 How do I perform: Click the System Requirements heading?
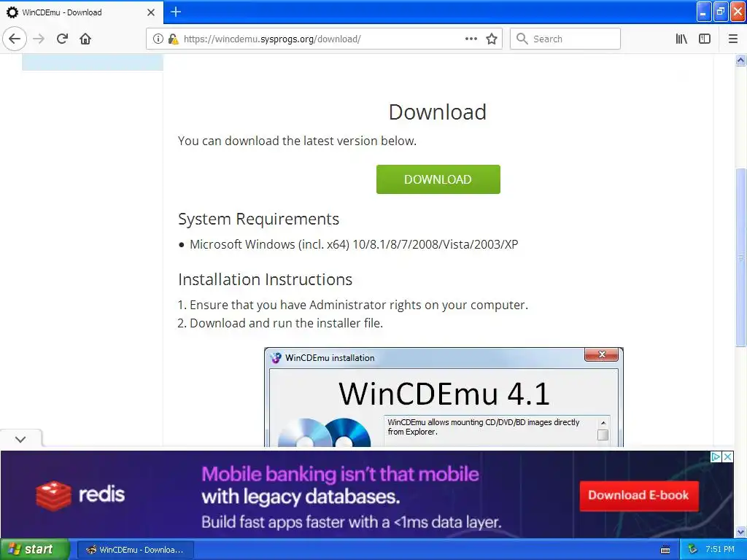(258, 219)
